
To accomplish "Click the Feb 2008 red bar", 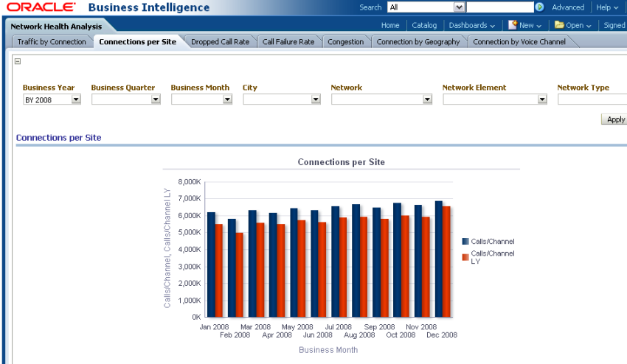I will 239,275.
